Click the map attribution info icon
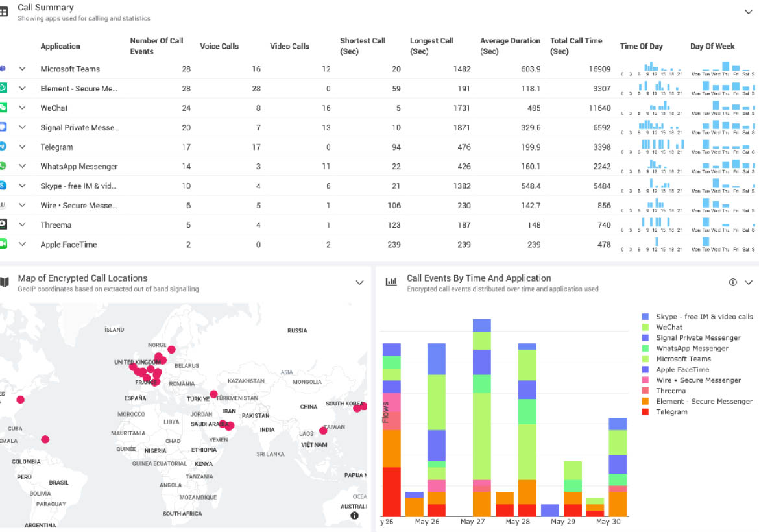The image size is (759, 532). [x=355, y=516]
